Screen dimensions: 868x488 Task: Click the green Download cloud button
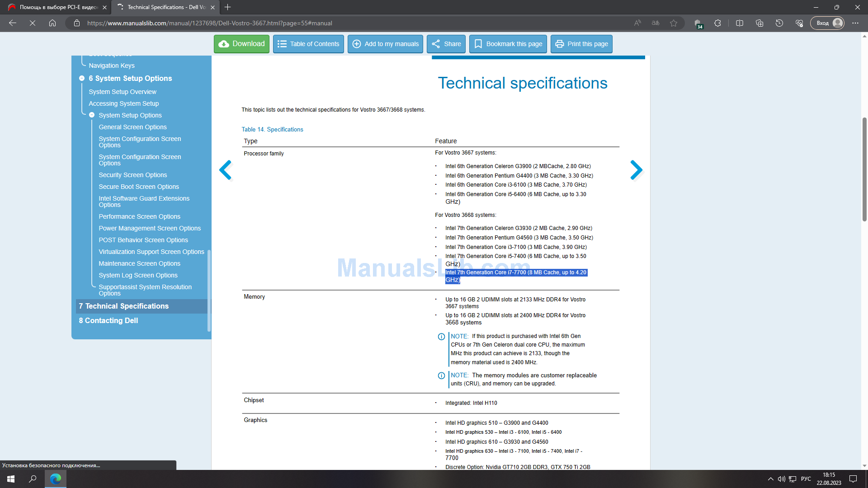pyautogui.click(x=241, y=44)
